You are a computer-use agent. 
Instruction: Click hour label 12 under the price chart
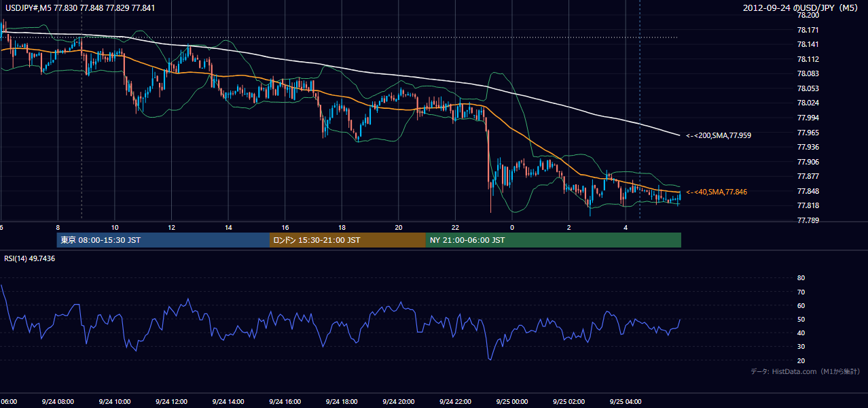click(x=171, y=227)
